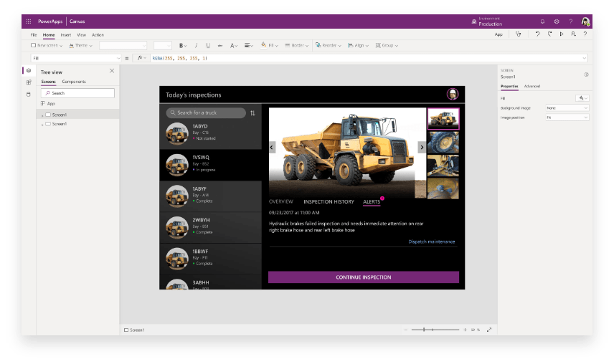Click the zoom slider in the status bar
This screenshot has height=364, width=614.
click(435, 330)
